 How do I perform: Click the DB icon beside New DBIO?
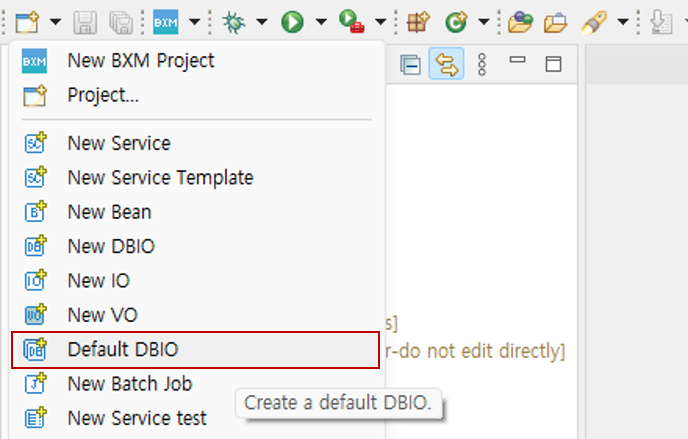point(35,245)
